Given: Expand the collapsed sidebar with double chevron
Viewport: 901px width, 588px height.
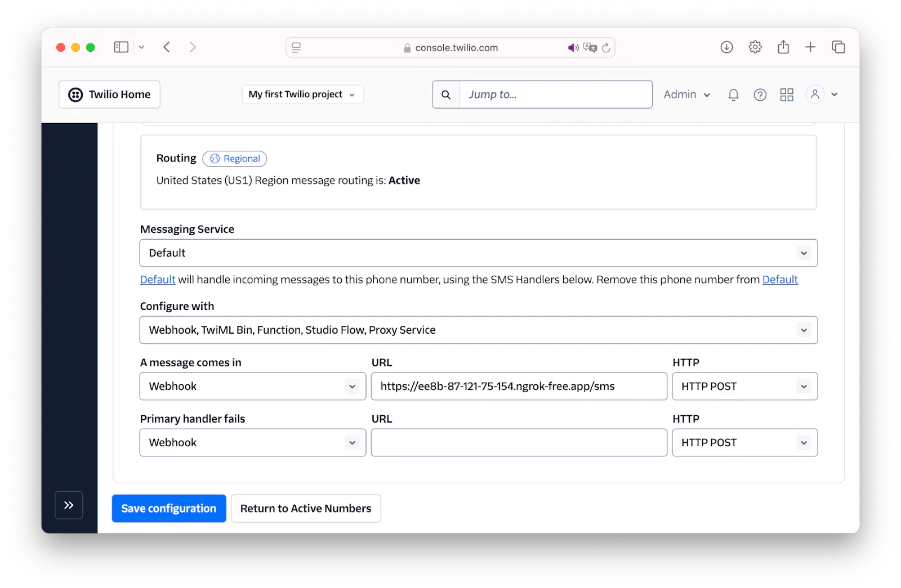Looking at the screenshot, I should tap(69, 505).
